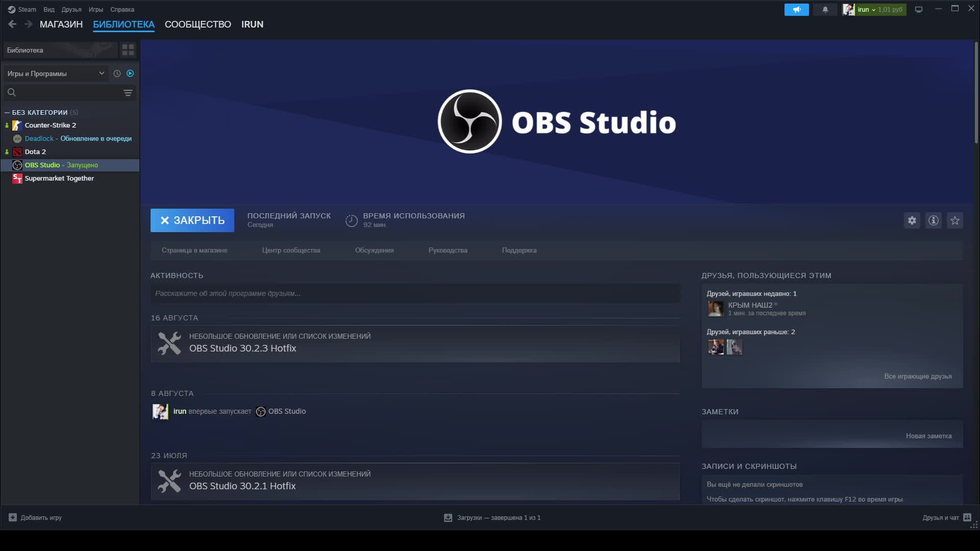Click the OBS Studio sidebar icon
This screenshot has height=551, width=980.
click(17, 165)
